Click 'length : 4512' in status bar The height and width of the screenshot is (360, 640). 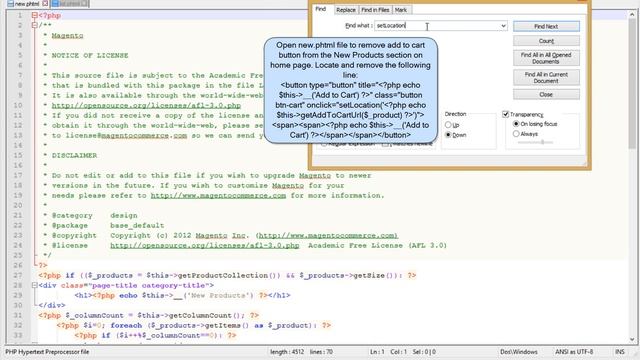pyautogui.click(x=287, y=352)
